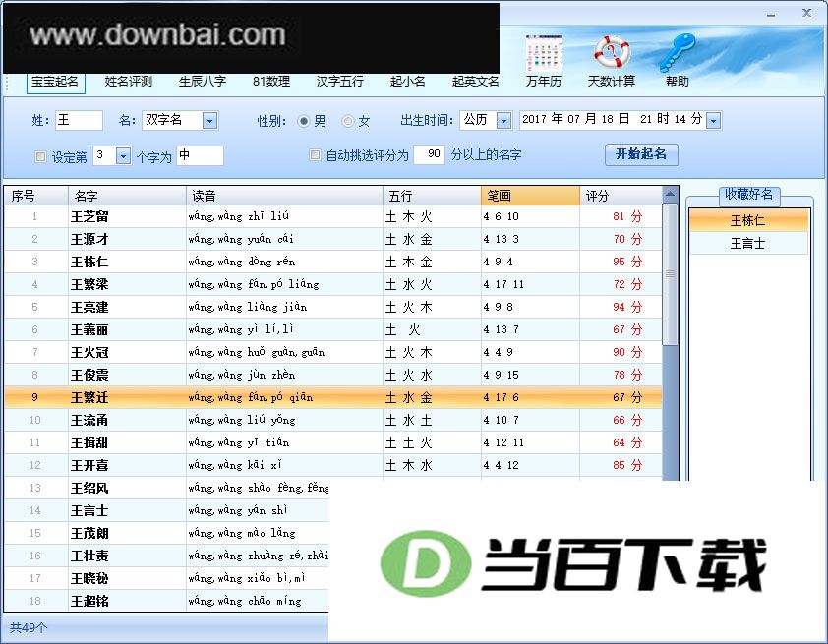
Task: Click the name list scroll-up arrow
Action: point(670,195)
